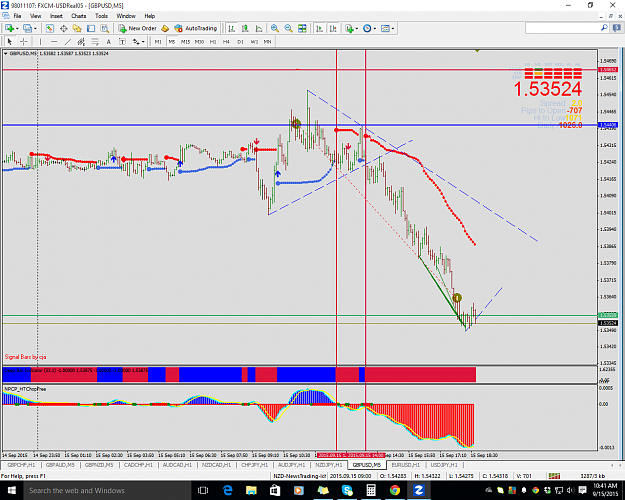Activate the crosshair cursor mode
The width and height of the screenshot is (625, 500).
coord(24,41)
